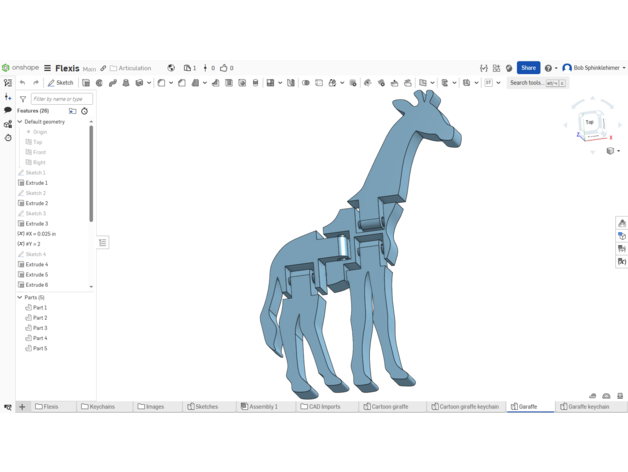Image resolution: width=628 pixels, height=472 pixels.
Task: Switch to the Carboon giraffe tab
Action: (386, 407)
